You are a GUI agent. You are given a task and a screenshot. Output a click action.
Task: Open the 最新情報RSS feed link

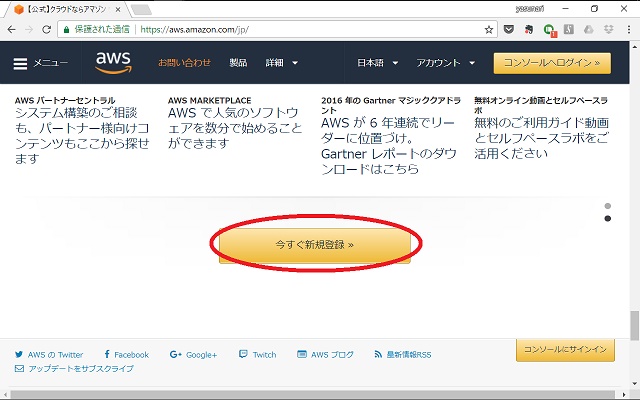coord(402,354)
